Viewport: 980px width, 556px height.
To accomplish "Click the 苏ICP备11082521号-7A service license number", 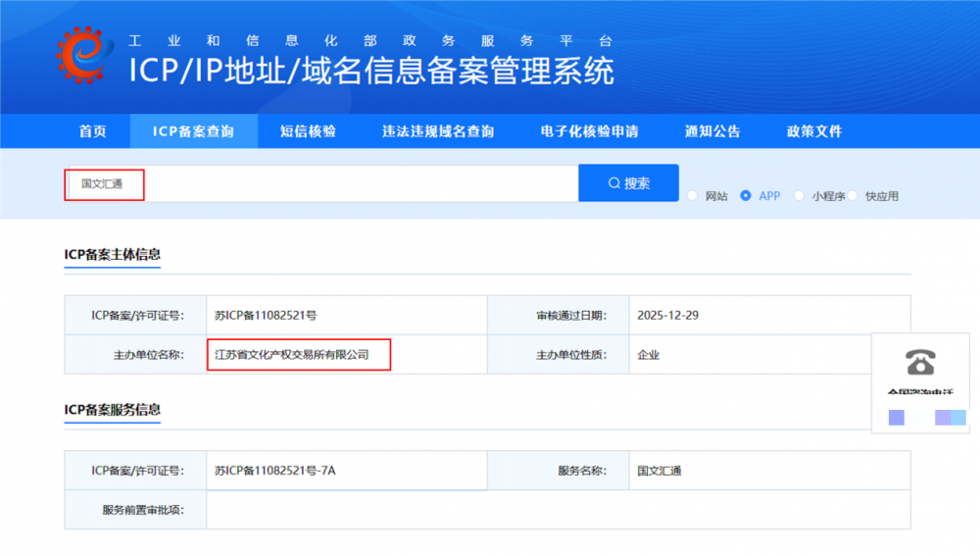I will click(x=274, y=471).
